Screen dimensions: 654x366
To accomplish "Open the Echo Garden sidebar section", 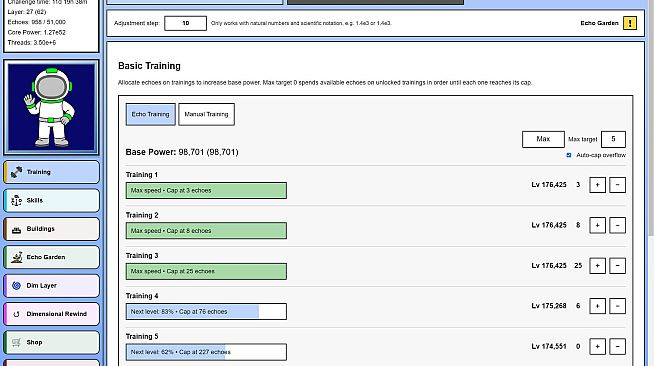I will 52,257.
